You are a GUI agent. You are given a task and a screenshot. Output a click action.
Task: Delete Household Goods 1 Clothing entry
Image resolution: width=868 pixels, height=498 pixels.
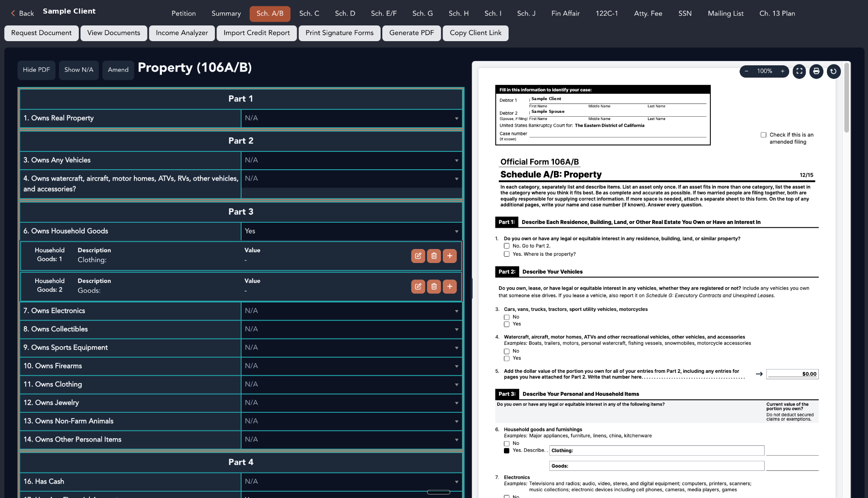[434, 256]
